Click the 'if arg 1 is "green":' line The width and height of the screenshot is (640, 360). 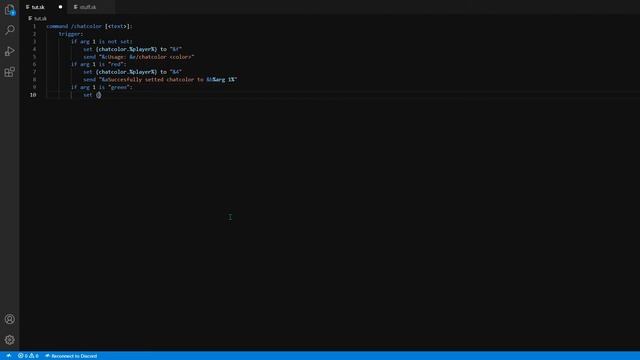[x=102, y=87]
